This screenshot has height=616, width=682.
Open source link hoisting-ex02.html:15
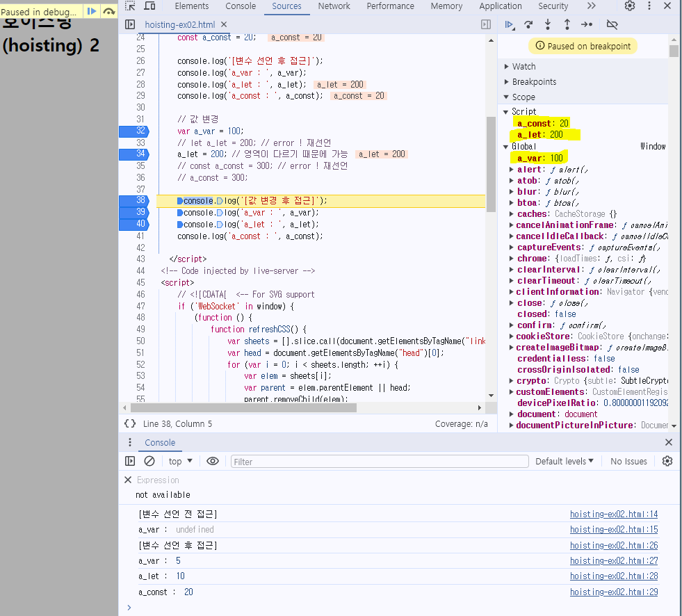pyautogui.click(x=614, y=529)
